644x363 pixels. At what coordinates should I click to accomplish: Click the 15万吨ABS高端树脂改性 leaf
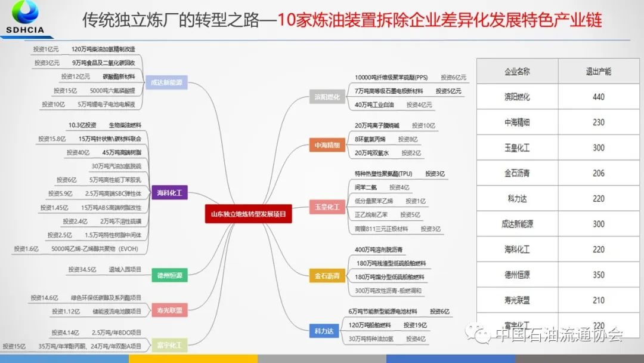point(111,207)
